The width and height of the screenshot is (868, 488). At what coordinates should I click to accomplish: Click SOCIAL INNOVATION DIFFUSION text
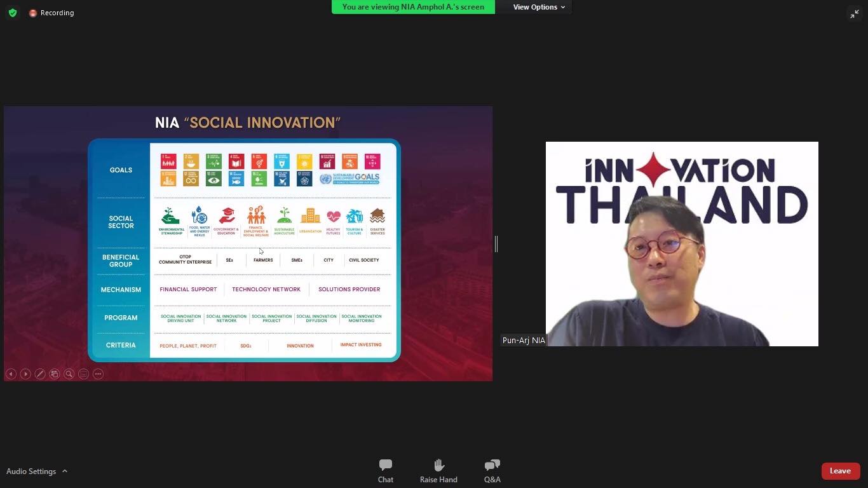[x=316, y=318]
